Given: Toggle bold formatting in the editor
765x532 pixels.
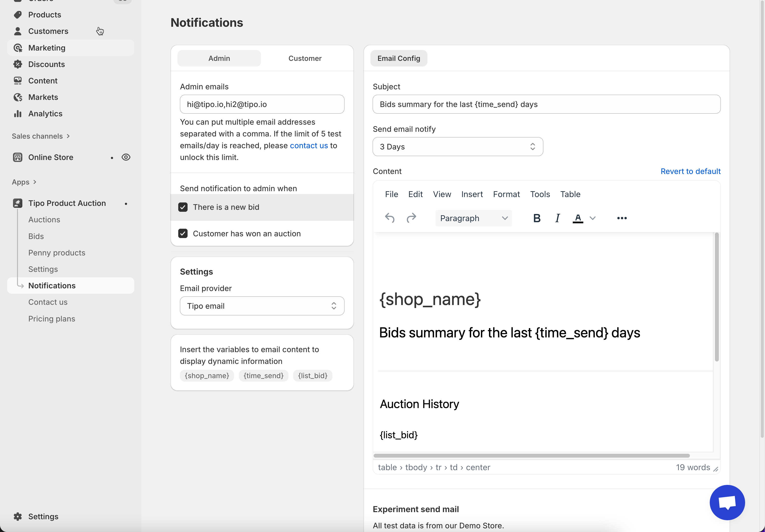Looking at the screenshot, I should (536, 218).
